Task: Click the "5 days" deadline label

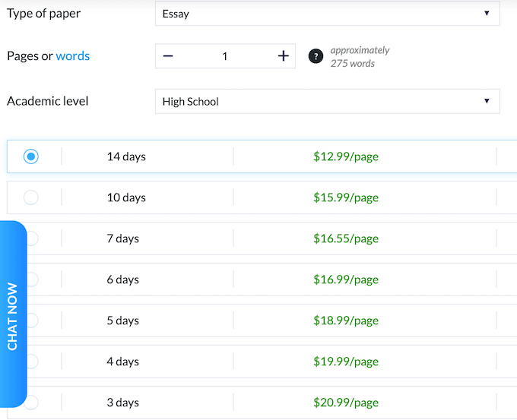Action: (122, 321)
